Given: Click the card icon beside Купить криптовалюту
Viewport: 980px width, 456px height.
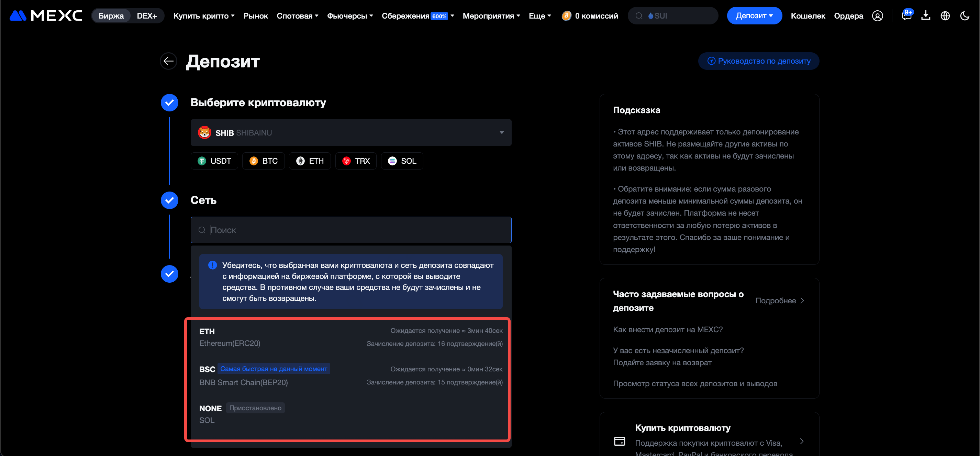Looking at the screenshot, I should pyautogui.click(x=620, y=441).
